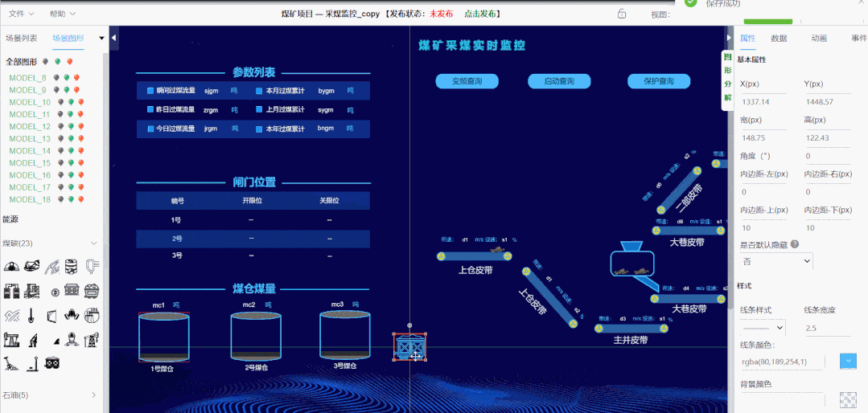The height and width of the screenshot is (413, 868).
Task: Toggle the red bulb of MODEL_10
Action: pos(80,102)
